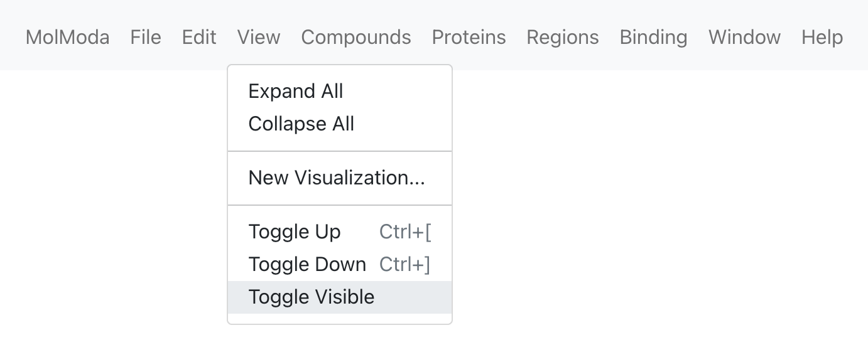The height and width of the screenshot is (340, 868).
Task: Open the MolModa application menu
Action: point(67,37)
